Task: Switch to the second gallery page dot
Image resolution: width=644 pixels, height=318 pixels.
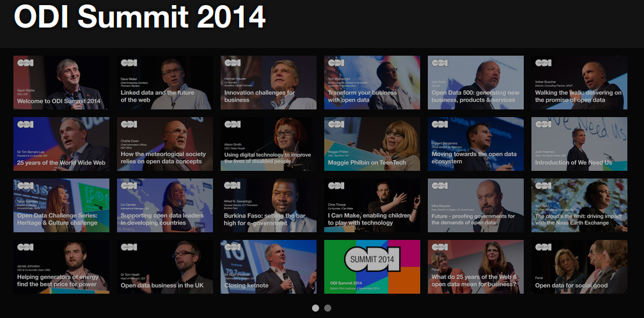Action: 327,308
